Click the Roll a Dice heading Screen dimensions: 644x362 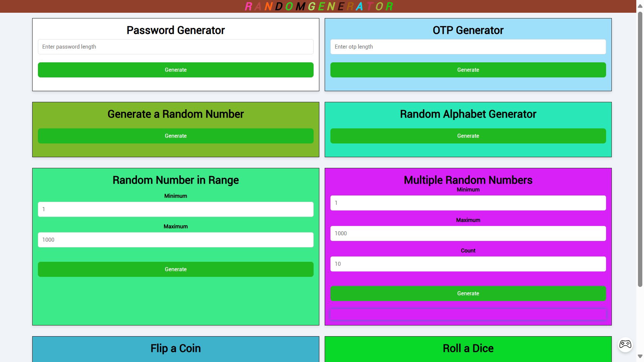click(x=468, y=348)
